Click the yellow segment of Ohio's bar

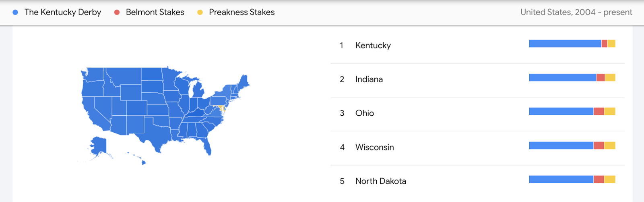610,111
